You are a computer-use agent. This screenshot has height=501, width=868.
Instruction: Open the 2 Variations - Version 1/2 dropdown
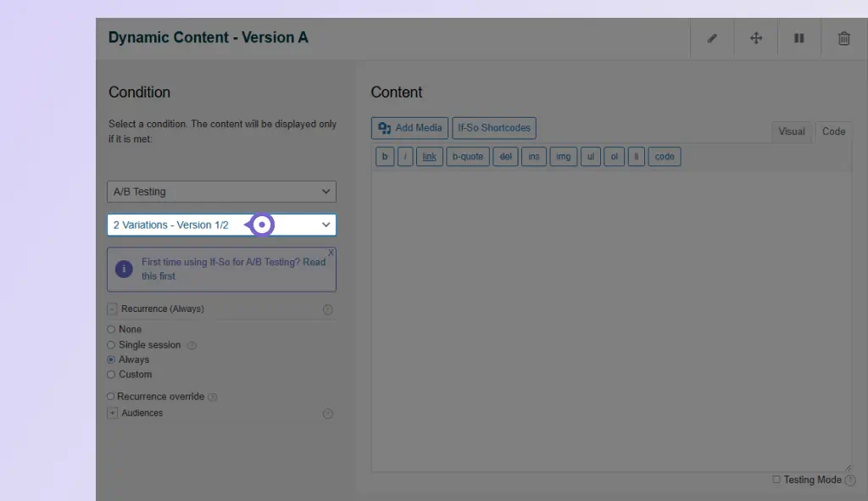coord(221,225)
